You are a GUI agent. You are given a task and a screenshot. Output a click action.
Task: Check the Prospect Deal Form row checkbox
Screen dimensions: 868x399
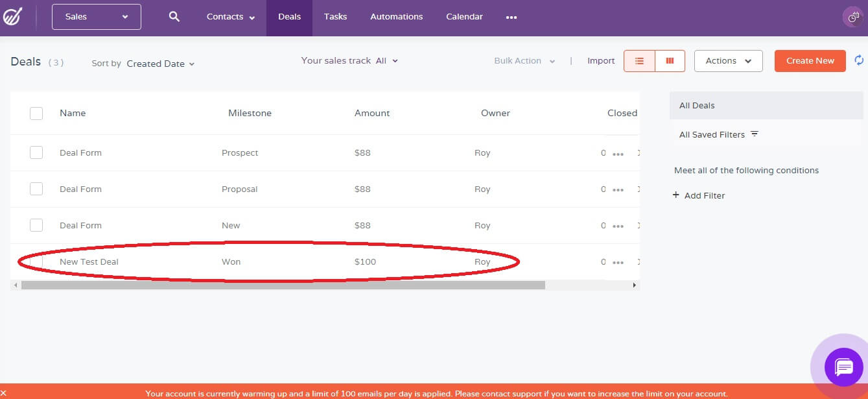tap(36, 153)
